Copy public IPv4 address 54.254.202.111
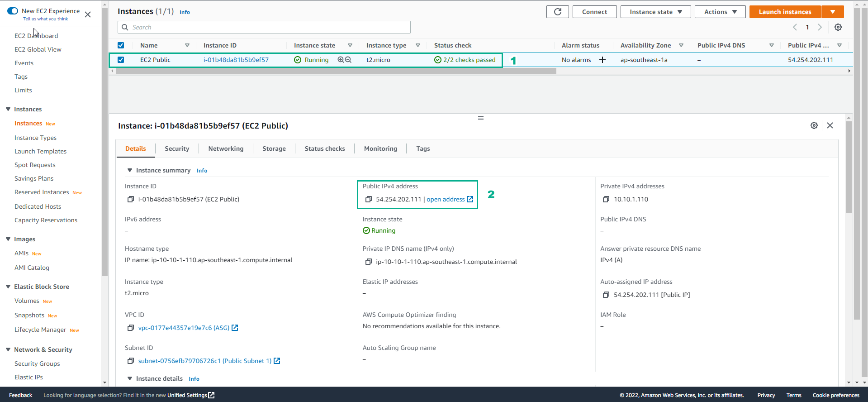 point(369,199)
